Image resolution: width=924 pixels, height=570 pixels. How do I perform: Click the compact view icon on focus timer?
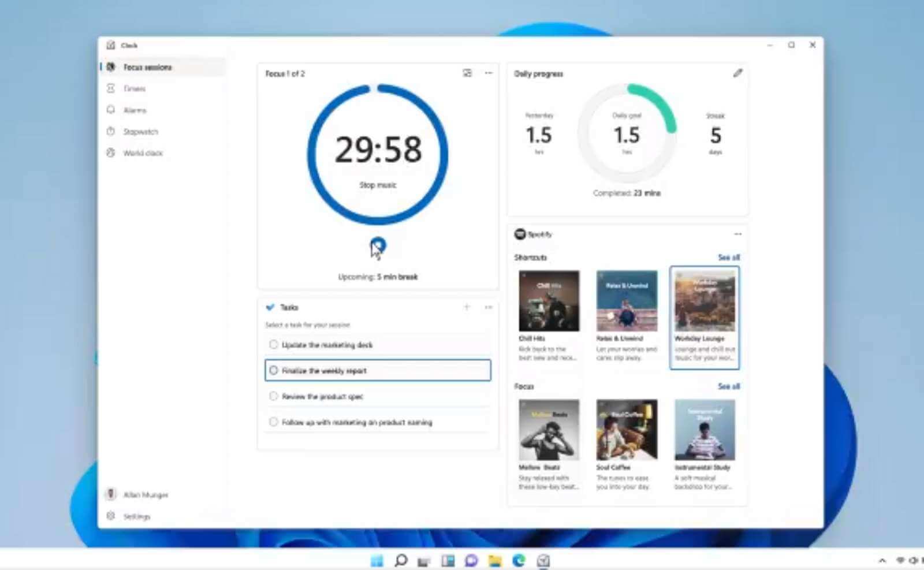tap(467, 73)
